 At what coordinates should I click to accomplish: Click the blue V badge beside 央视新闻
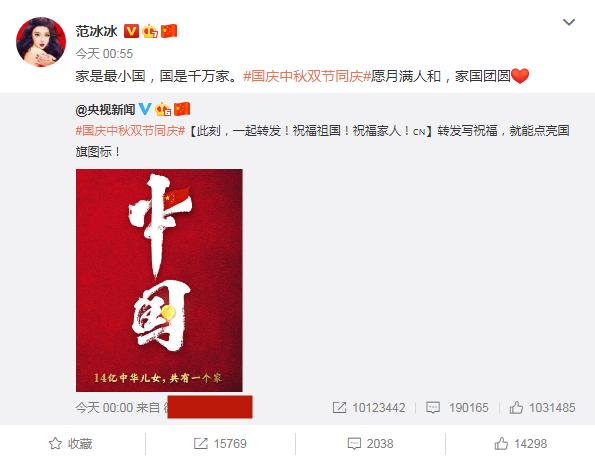[x=145, y=109]
